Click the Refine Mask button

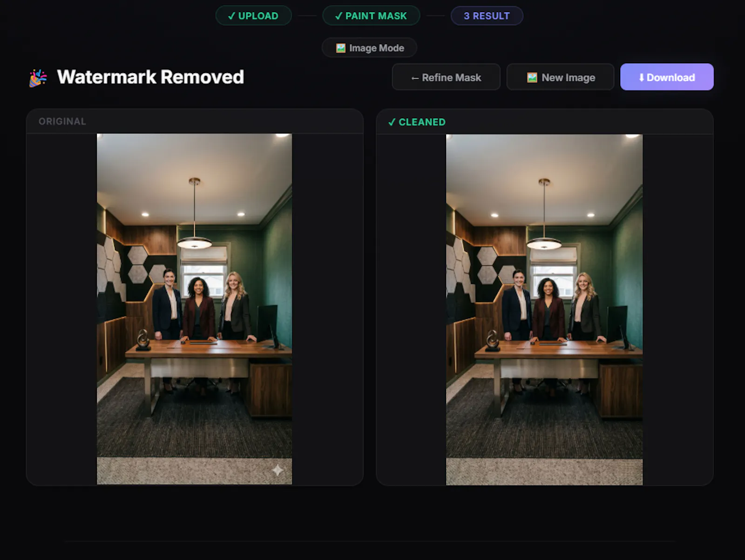click(446, 77)
